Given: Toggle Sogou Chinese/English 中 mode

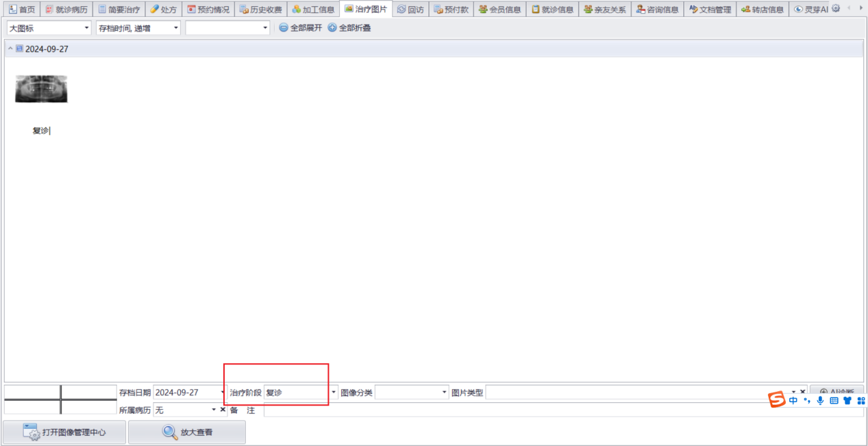Looking at the screenshot, I should (793, 401).
